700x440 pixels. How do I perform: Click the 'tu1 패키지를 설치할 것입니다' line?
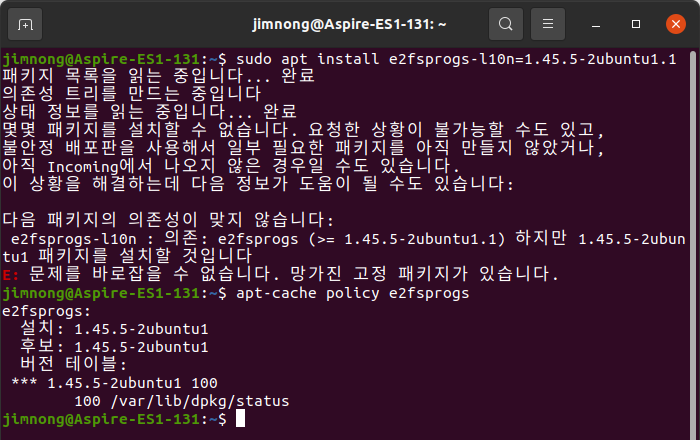127,256
